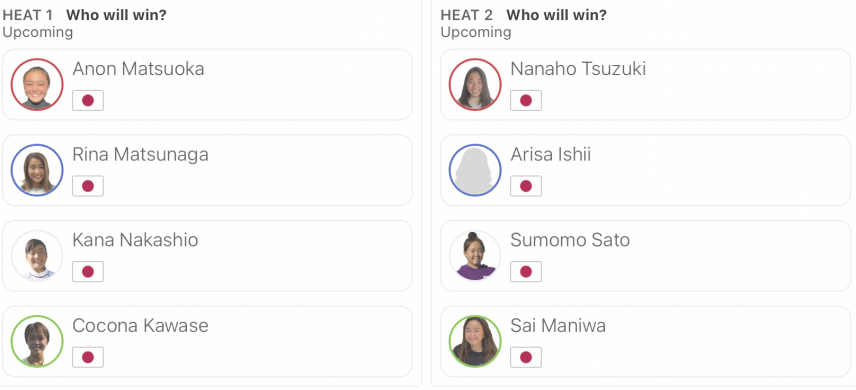Screen dimensions: 856x390
Task: Click Sumomo Sato's avatar photo
Action: click(475, 256)
